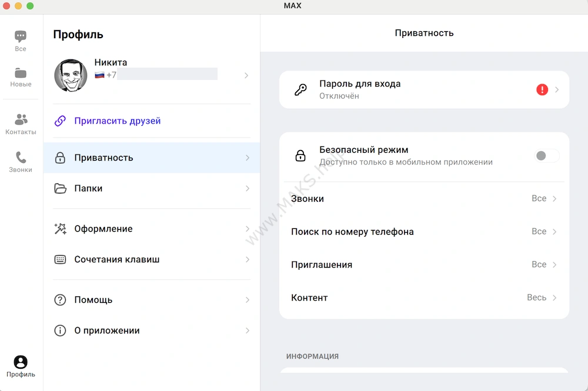Select the Папки menu item
588x391 pixels.
click(x=151, y=189)
